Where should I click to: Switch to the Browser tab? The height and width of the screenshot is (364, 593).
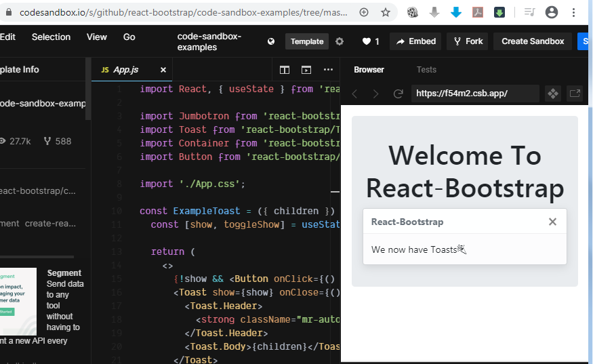click(x=369, y=70)
